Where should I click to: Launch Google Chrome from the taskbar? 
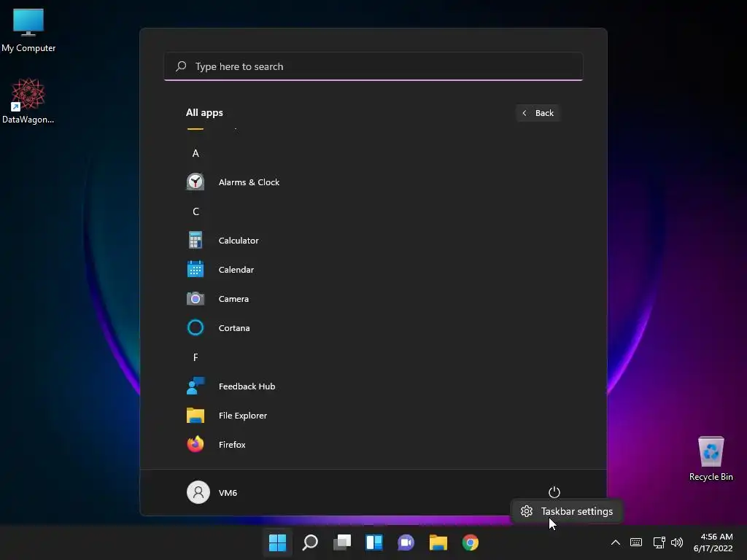pyautogui.click(x=471, y=542)
